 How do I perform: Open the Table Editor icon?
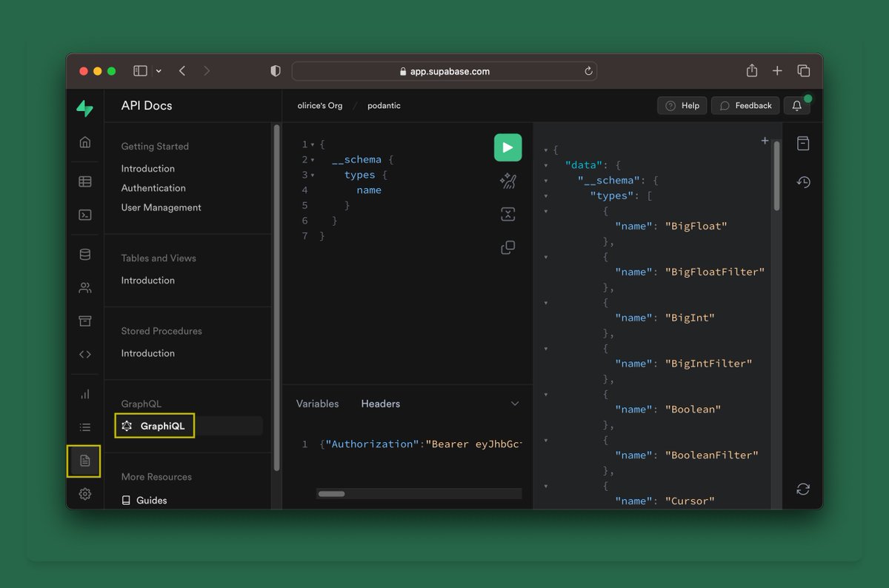(x=85, y=181)
